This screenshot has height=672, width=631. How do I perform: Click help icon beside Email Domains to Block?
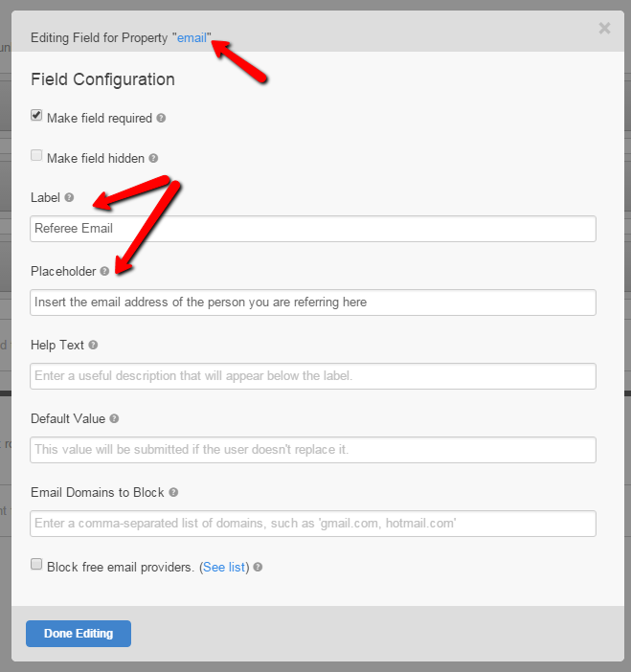pos(173,493)
